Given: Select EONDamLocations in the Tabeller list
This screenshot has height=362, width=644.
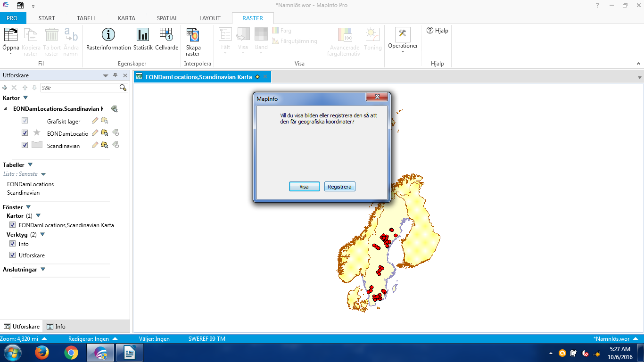Looking at the screenshot, I should click(x=30, y=184).
